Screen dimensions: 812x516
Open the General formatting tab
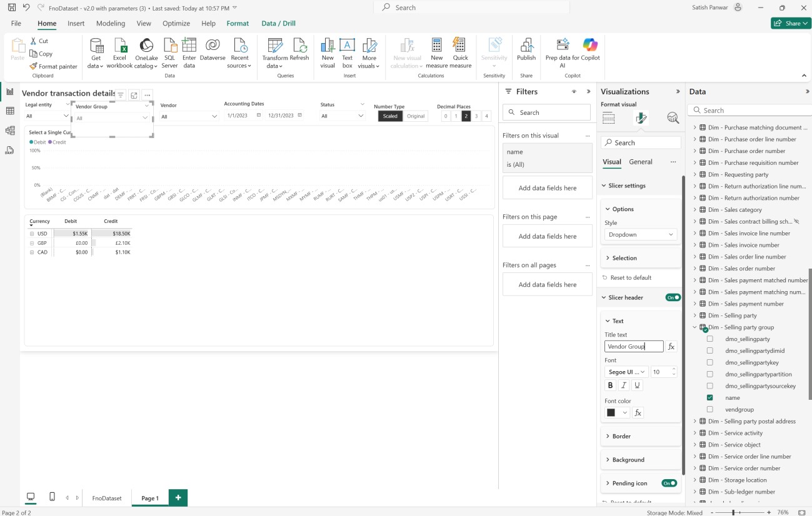(640, 162)
